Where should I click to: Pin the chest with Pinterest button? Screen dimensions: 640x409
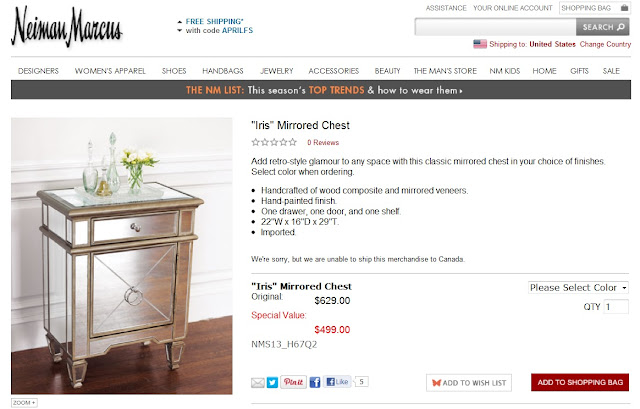[293, 382]
